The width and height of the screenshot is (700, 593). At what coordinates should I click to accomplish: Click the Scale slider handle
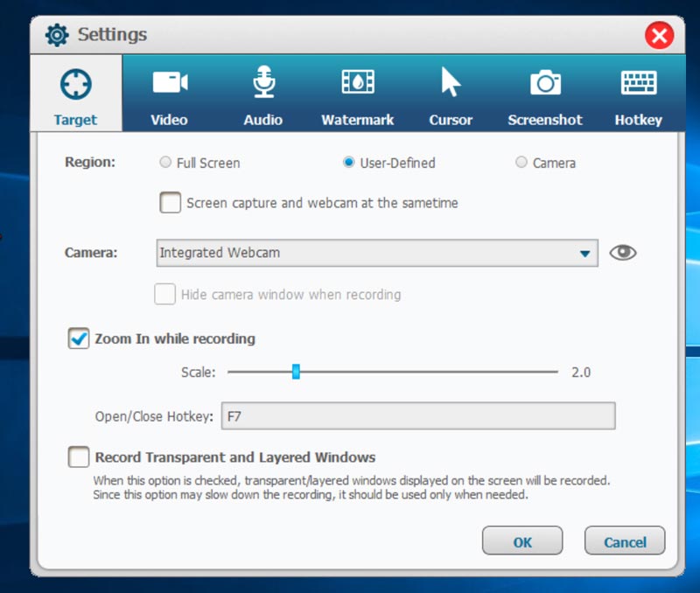[296, 371]
